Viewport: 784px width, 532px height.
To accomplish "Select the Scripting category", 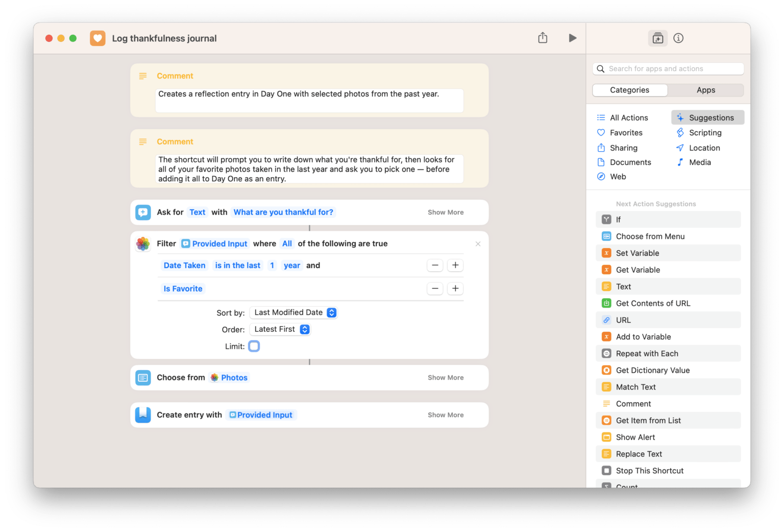I will tap(705, 133).
